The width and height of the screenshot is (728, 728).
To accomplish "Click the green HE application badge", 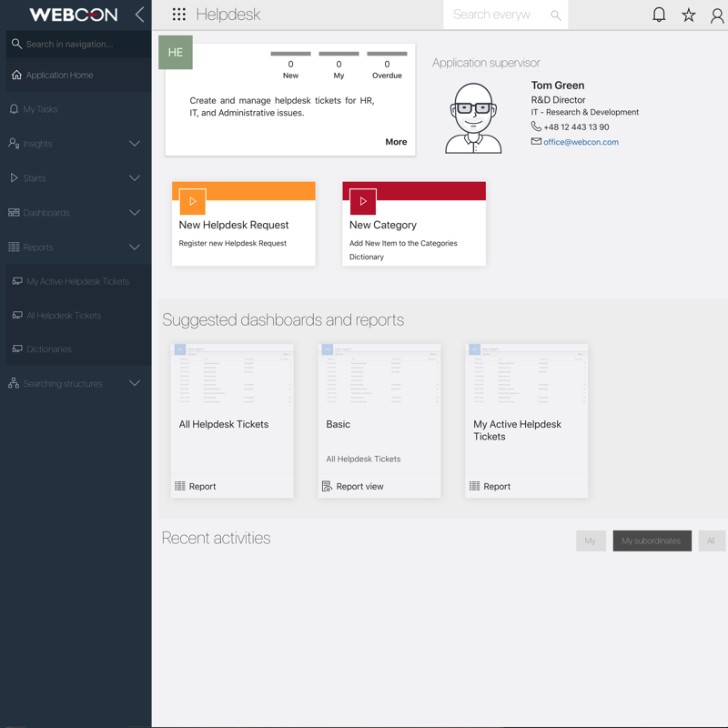I will point(176,53).
